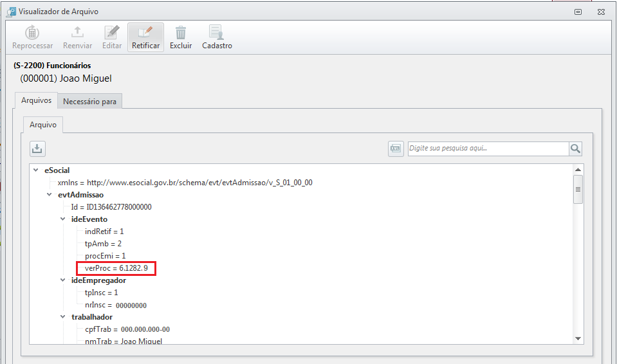
Task: Select the nrInsc = 00000000 row
Action: [116, 305]
